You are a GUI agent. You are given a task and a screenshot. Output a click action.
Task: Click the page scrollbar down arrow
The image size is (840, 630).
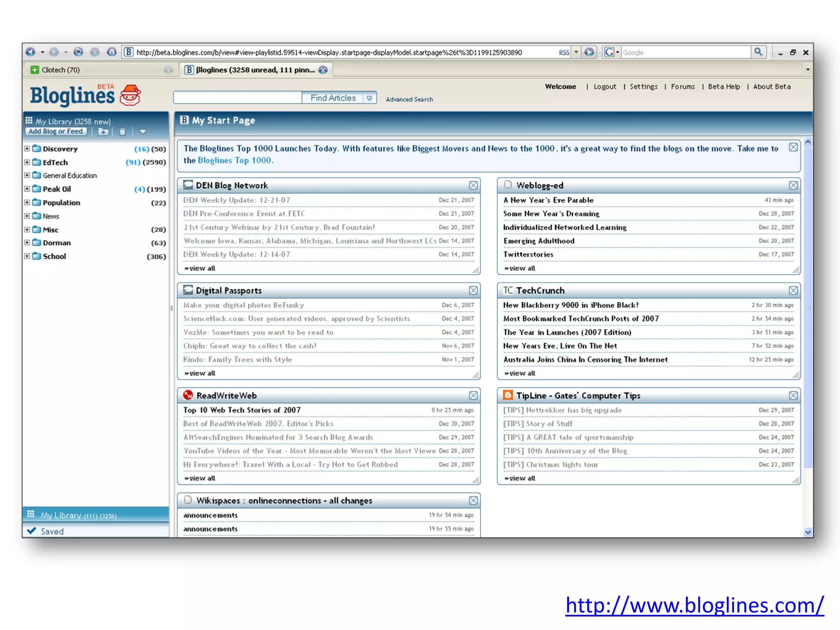click(808, 532)
